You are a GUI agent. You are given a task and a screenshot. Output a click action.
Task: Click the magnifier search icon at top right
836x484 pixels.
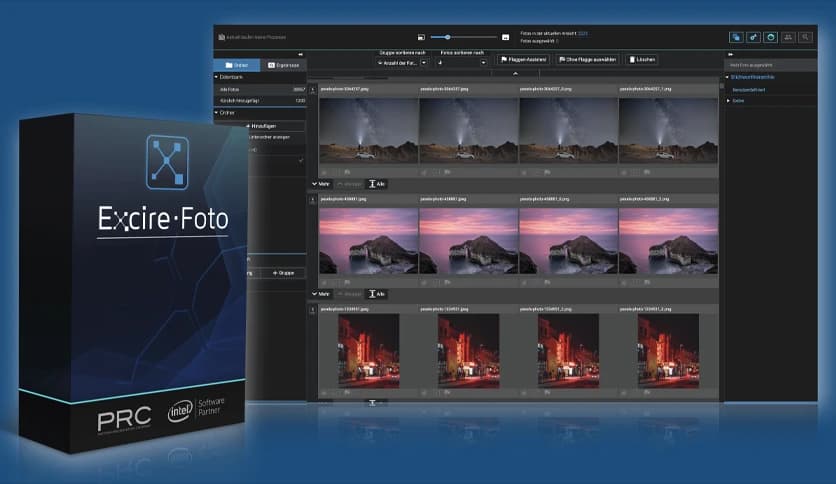point(805,37)
